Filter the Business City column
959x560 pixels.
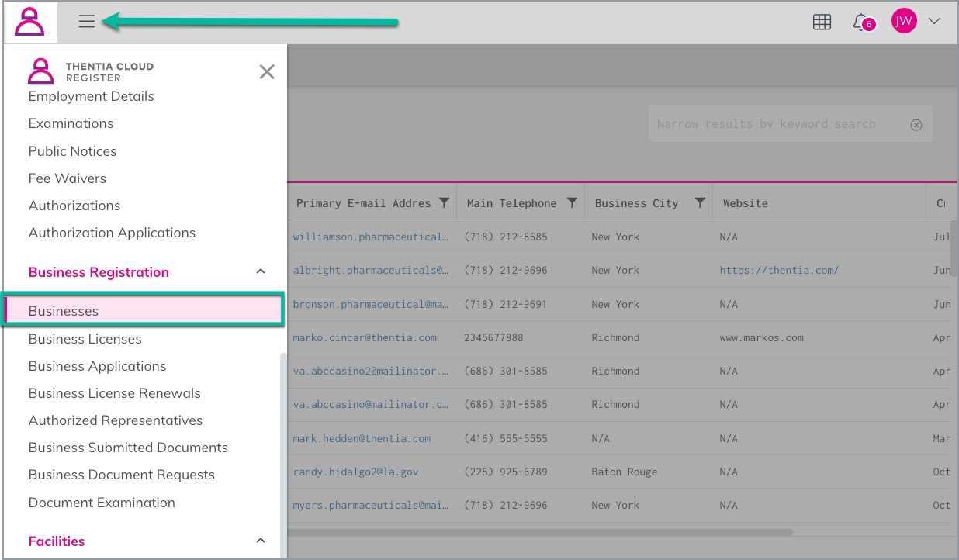click(700, 203)
